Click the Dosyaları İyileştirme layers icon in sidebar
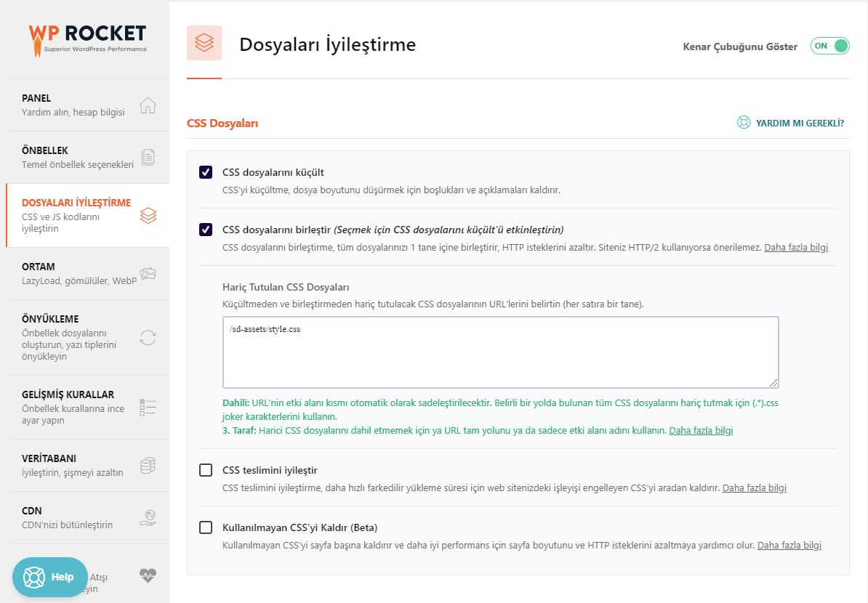Image resolution: width=868 pixels, height=603 pixels. [148, 216]
